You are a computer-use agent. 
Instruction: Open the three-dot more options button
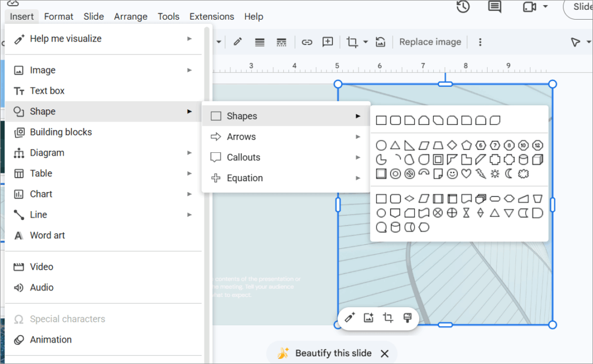pyautogui.click(x=480, y=42)
